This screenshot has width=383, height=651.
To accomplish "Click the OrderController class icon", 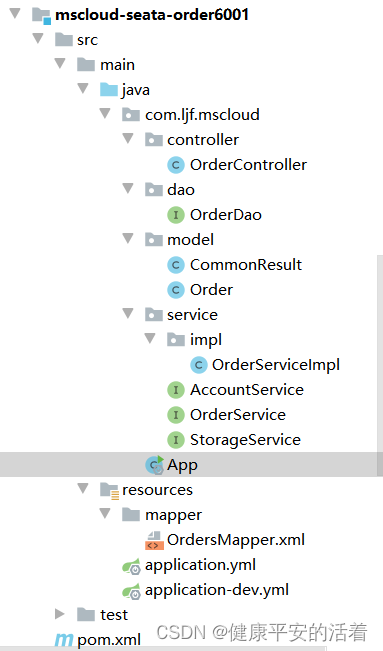I will click(x=176, y=165).
